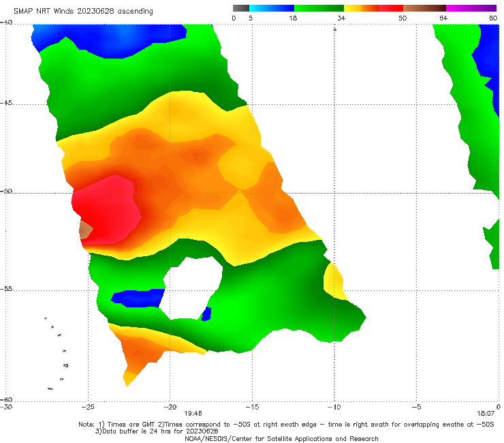Image resolution: width=504 pixels, height=443 pixels.
Task: Click the longitude label "-5"
Action: pyautogui.click(x=416, y=407)
